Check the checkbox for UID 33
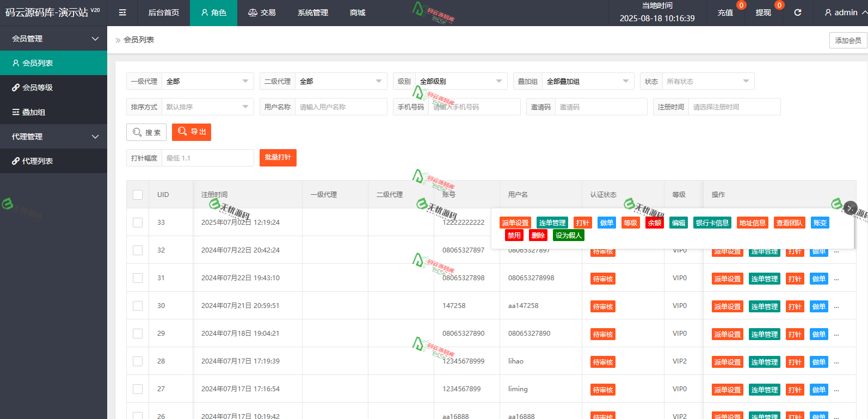 pos(138,223)
